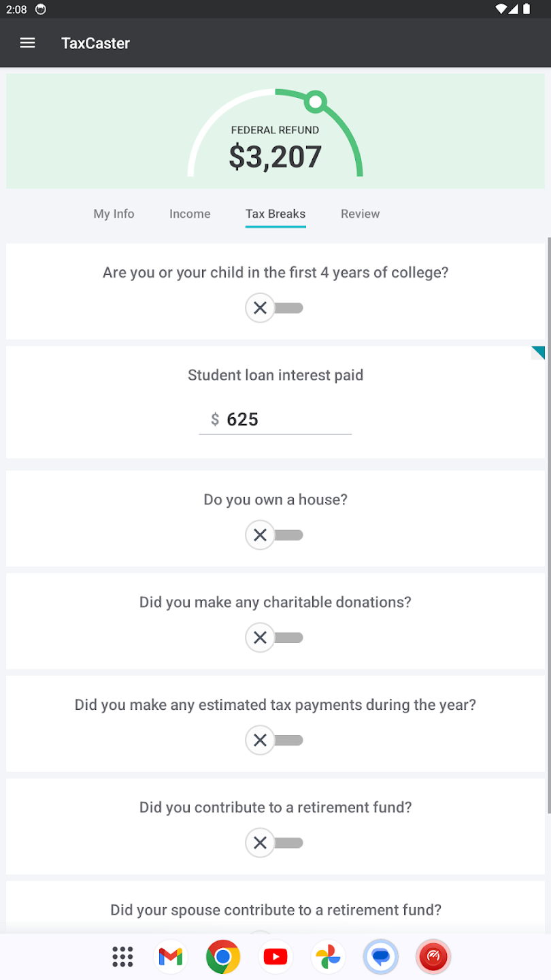Go to the Income tab
The height and width of the screenshot is (980, 551).
pyautogui.click(x=190, y=214)
